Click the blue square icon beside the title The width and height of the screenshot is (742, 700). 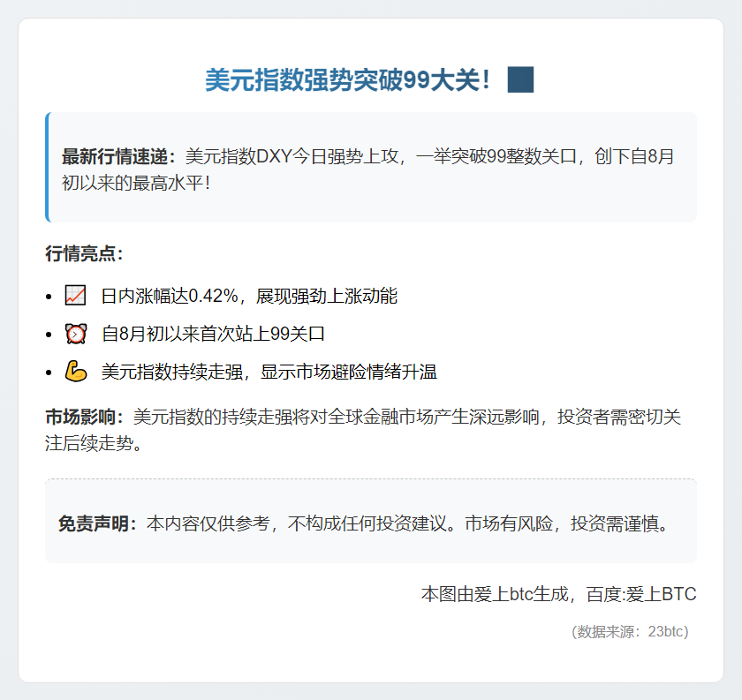coord(520,79)
